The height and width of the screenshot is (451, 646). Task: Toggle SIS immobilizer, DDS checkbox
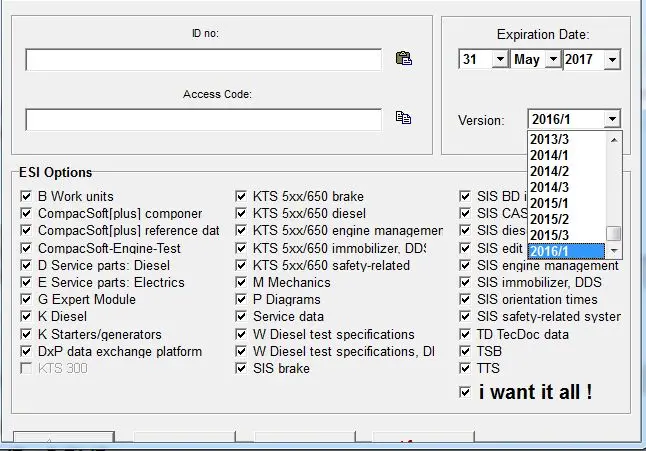(465, 282)
